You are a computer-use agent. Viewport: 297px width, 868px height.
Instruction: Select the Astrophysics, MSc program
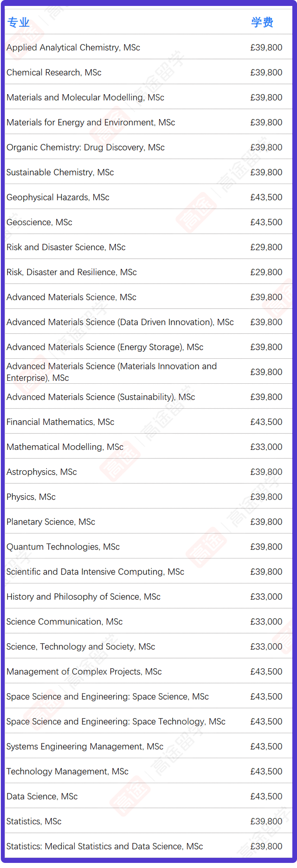[x=42, y=472]
